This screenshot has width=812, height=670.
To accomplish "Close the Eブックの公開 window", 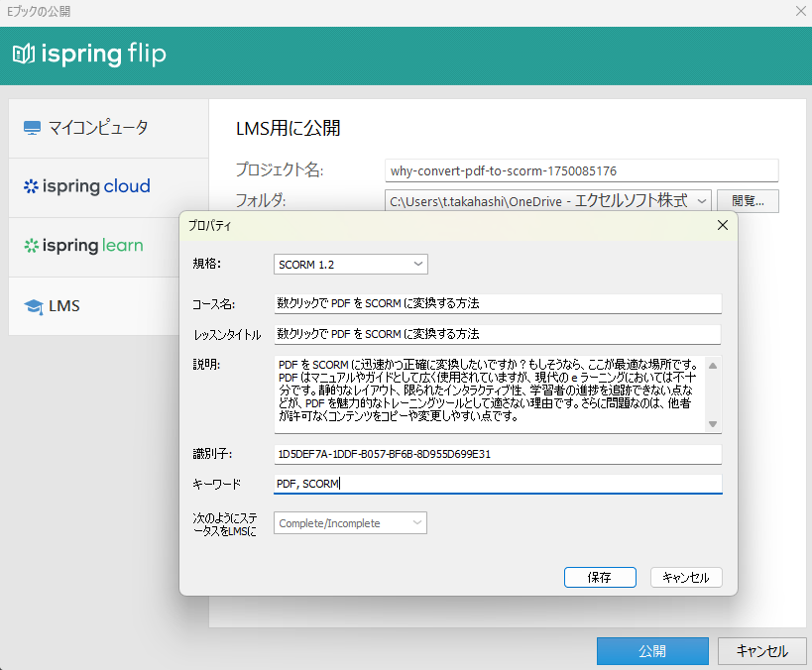I will pos(801,11).
